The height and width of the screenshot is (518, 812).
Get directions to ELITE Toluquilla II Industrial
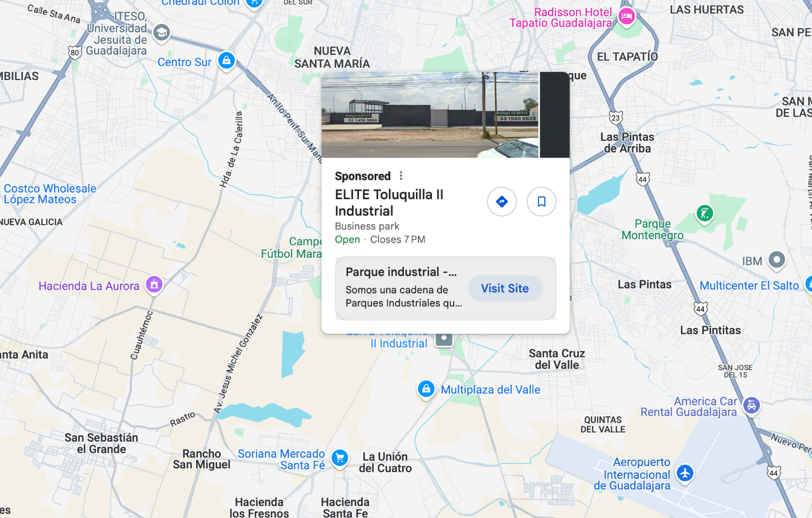[x=502, y=201]
